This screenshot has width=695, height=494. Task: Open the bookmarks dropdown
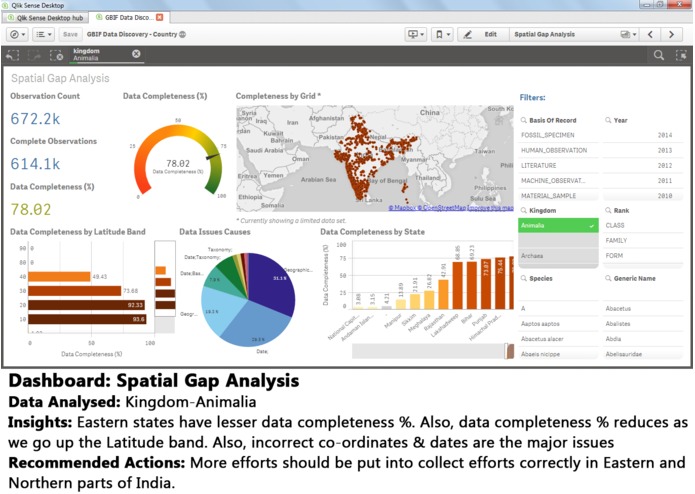coord(442,34)
